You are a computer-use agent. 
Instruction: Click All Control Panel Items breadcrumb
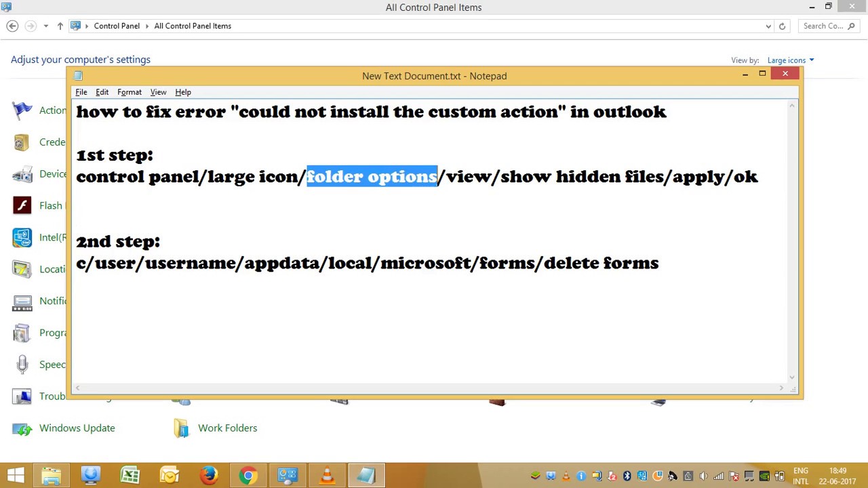(193, 26)
